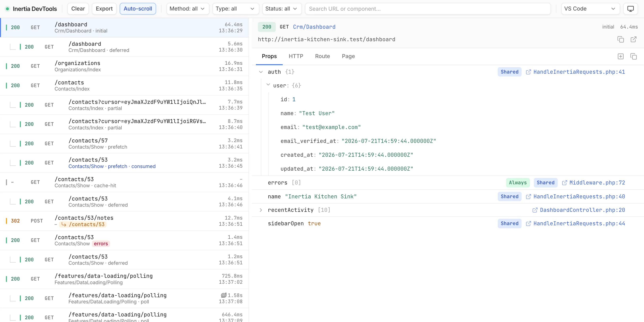Focus the Search URL or component field
Image resolution: width=644 pixels, height=322 pixels.
tap(428, 9)
